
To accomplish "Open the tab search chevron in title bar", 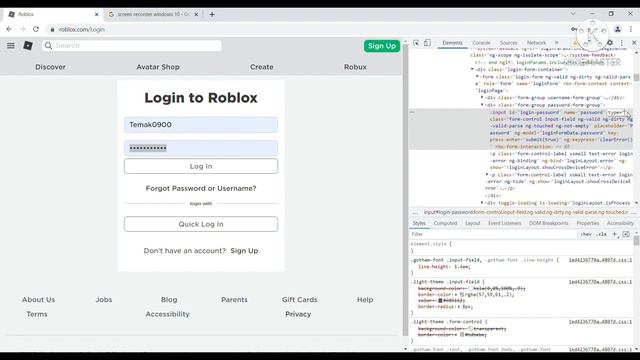I will pyautogui.click(x=573, y=13).
